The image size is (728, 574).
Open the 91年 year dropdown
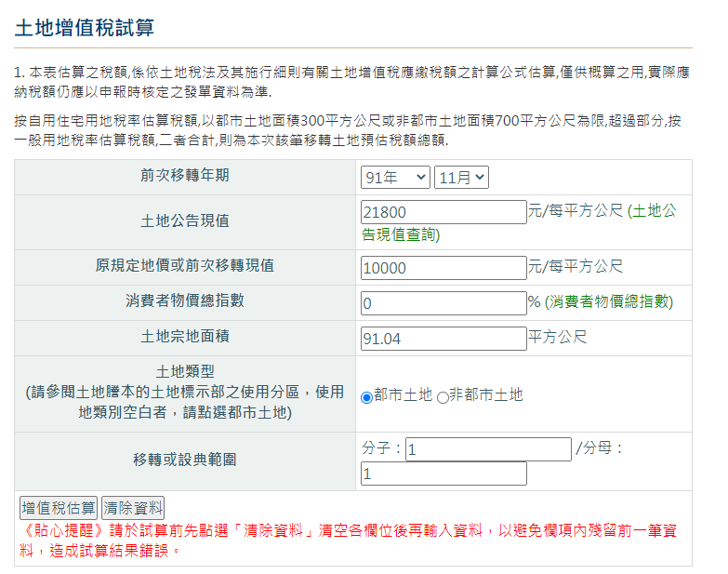(395, 177)
